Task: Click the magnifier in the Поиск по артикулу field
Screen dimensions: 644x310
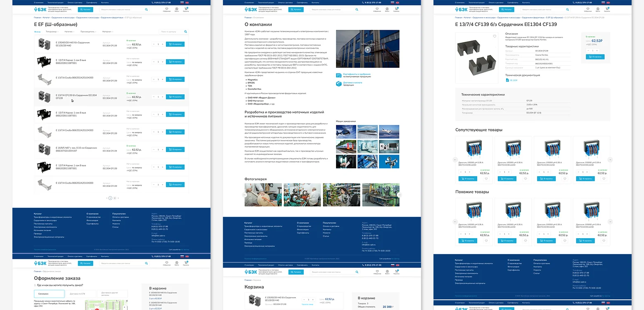Action: [x=186, y=31]
